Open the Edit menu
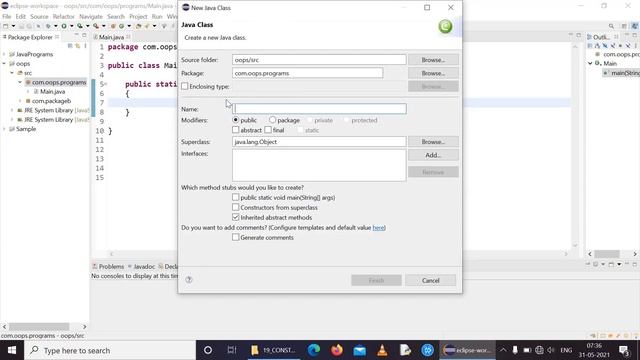The height and width of the screenshot is (360, 640). point(20,16)
